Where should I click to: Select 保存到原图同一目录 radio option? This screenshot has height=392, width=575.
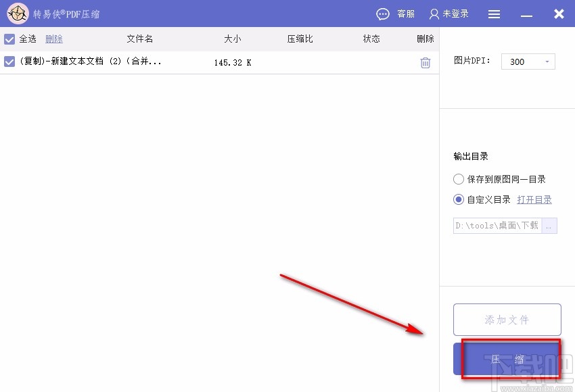[458, 178]
